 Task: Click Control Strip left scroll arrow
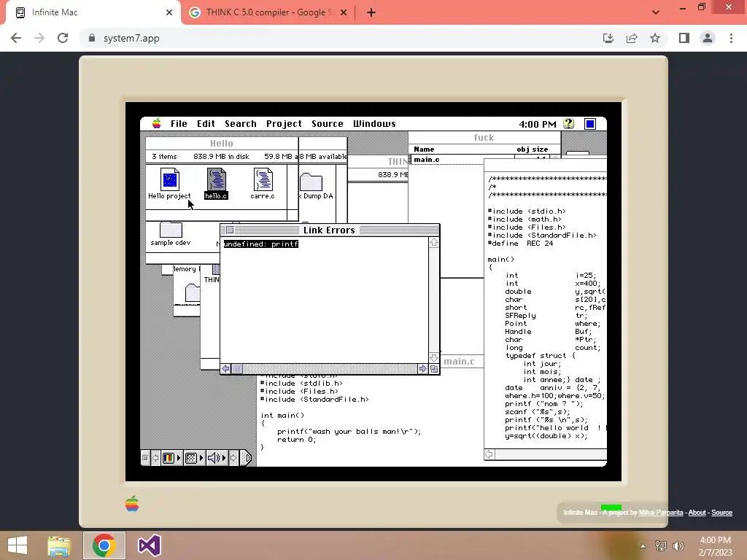click(x=155, y=458)
